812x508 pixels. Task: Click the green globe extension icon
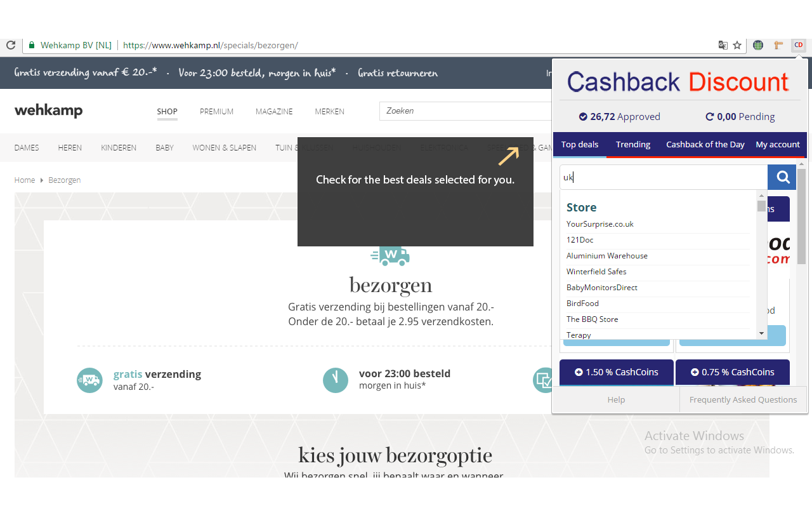click(757, 45)
